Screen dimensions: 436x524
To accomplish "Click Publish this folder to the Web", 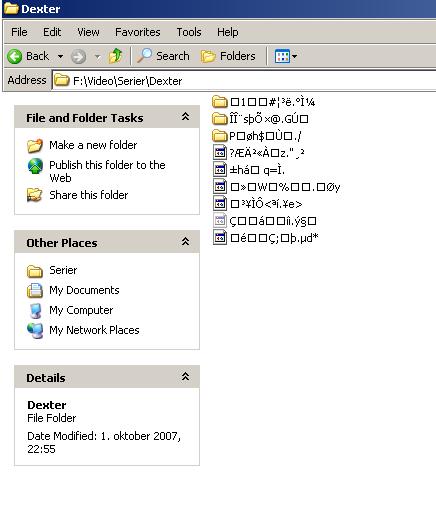I will click(107, 171).
